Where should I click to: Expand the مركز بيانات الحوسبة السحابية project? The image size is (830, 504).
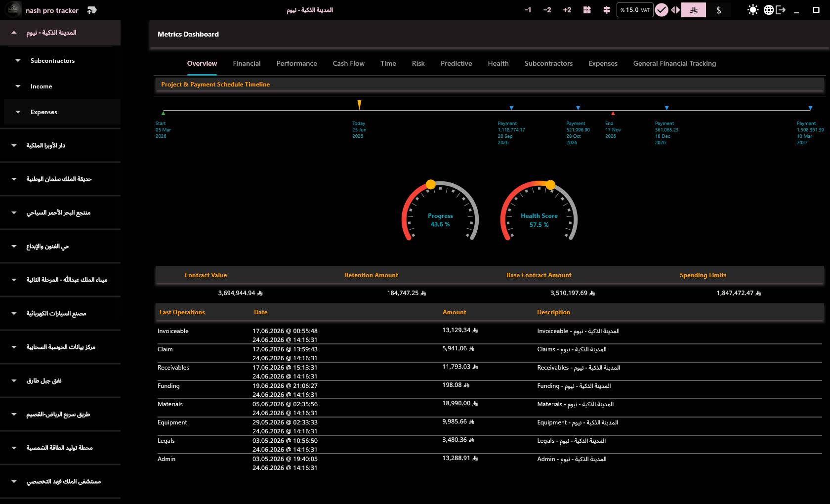coord(60,347)
